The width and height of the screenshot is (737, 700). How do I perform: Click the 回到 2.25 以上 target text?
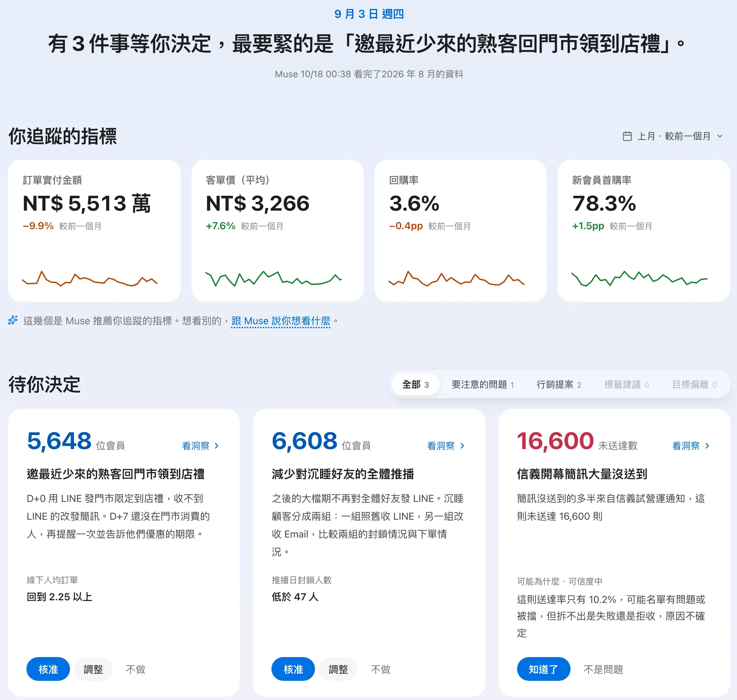tap(59, 597)
